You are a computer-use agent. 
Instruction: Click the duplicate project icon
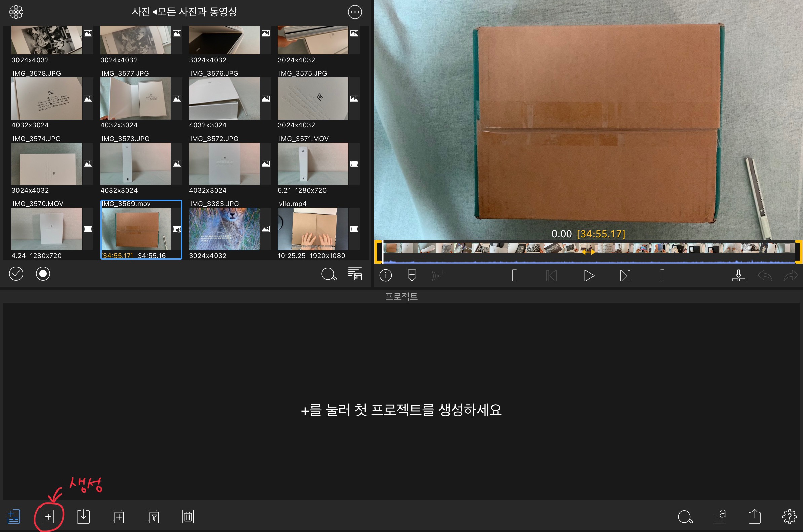pos(118,517)
